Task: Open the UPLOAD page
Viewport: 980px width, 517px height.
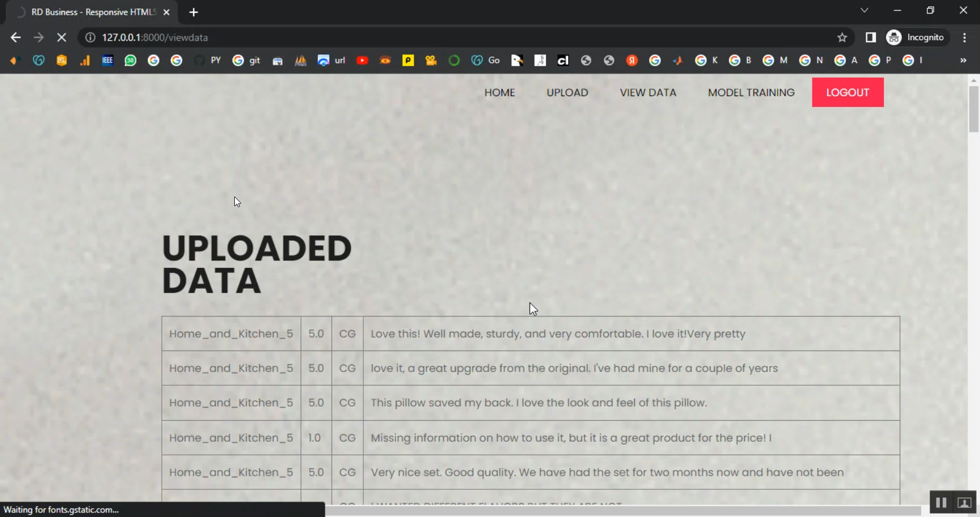Action: (568, 92)
